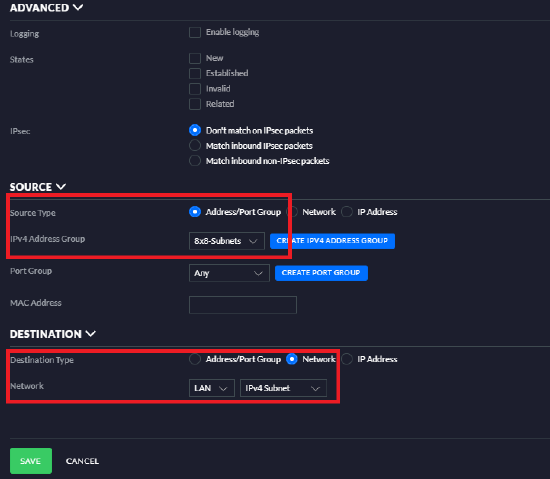Open the Port Group Any dropdown

coord(229,273)
